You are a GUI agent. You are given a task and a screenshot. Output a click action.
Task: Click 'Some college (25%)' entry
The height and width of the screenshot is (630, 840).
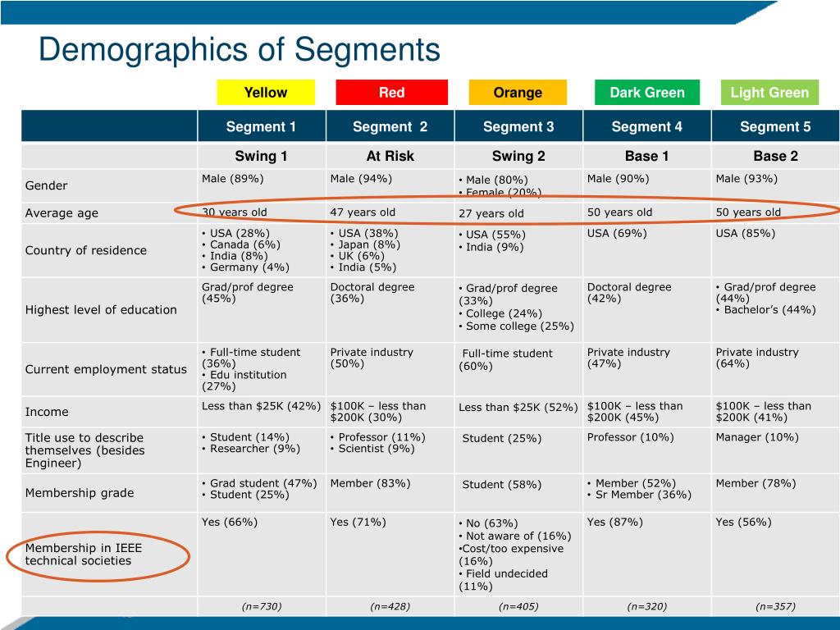(x=517, y=326)
